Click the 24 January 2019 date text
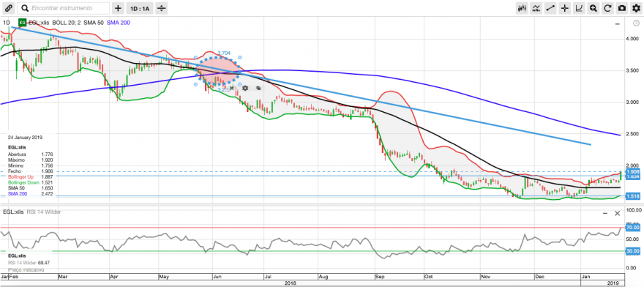 tap(25, 138)
